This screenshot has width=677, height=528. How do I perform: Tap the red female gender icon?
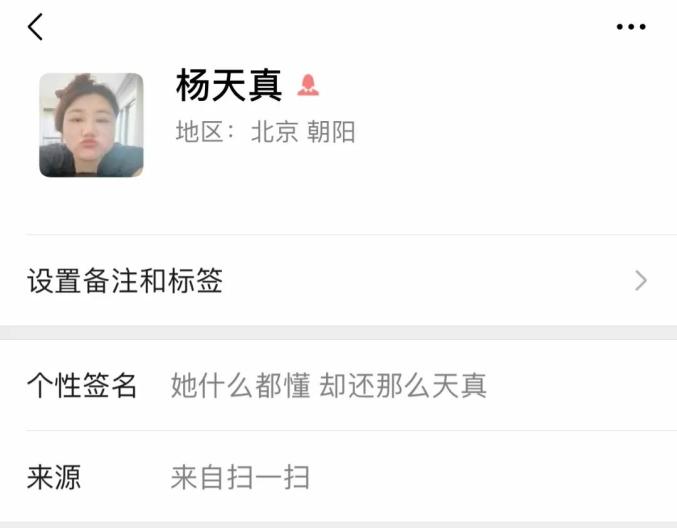click(x=308, y=85)
